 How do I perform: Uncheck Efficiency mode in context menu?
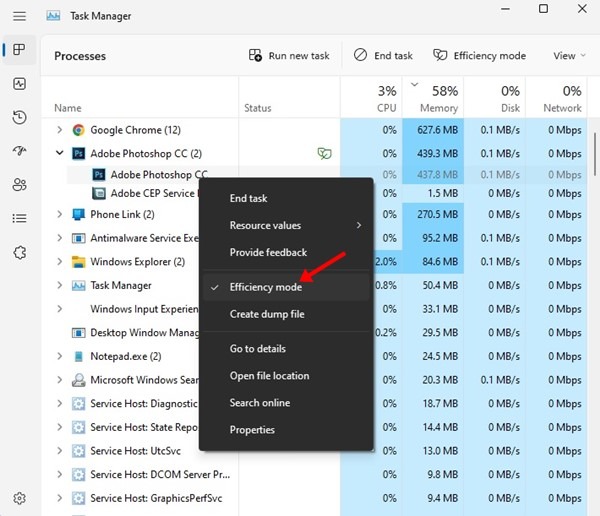(265, 287)
